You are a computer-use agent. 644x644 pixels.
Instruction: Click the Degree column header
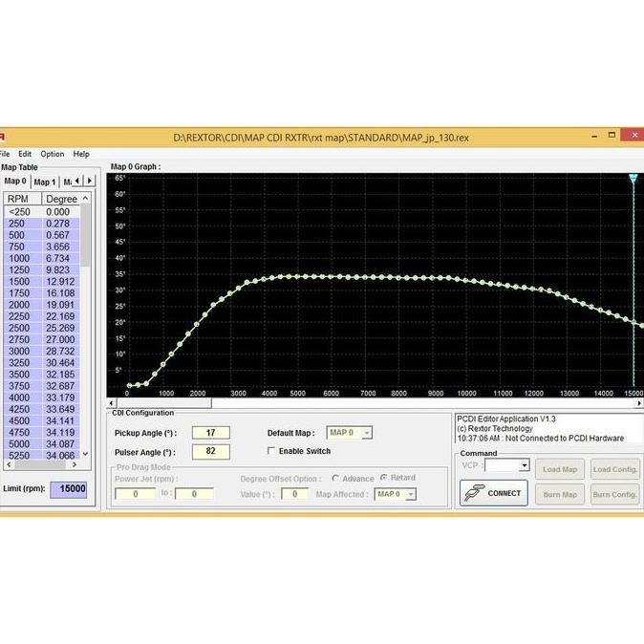tap(61, 199)
